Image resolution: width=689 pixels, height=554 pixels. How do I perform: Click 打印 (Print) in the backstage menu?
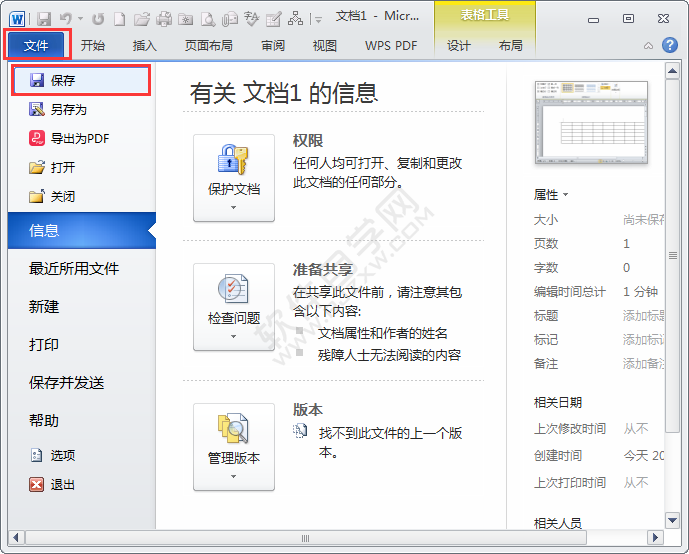(x=44, y=344)
